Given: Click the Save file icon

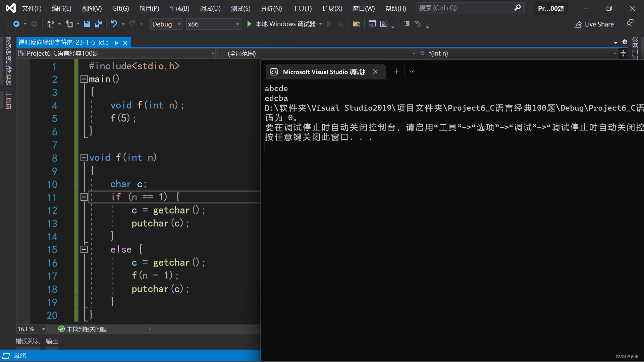Looking at the screenshot, I should point(87,24).
